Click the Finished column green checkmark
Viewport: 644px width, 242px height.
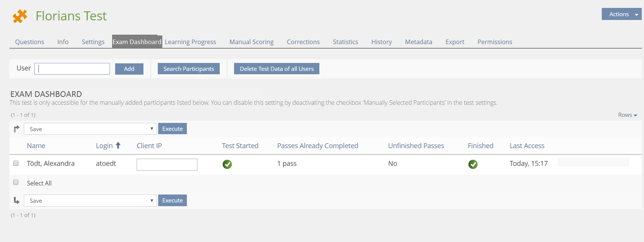(x=473, y=164)
